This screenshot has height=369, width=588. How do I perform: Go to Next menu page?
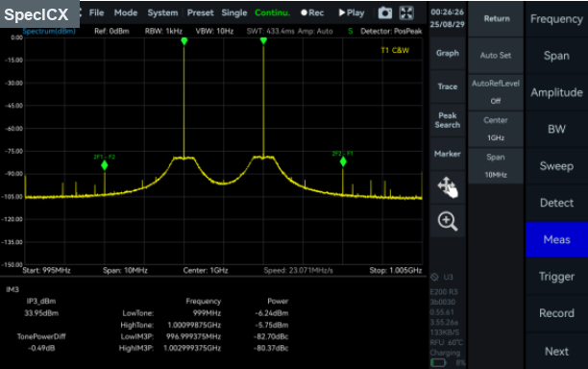tap(556, 352)
